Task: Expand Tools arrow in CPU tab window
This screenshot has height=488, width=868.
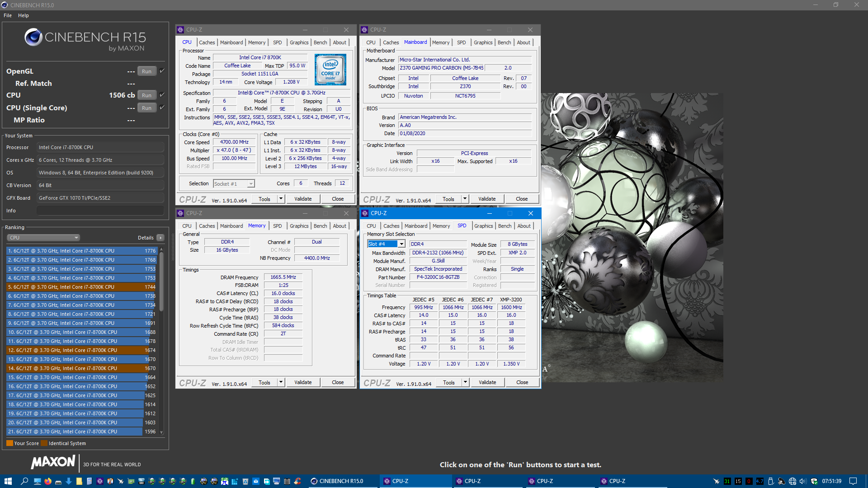Action: click(x=281, y=199)
